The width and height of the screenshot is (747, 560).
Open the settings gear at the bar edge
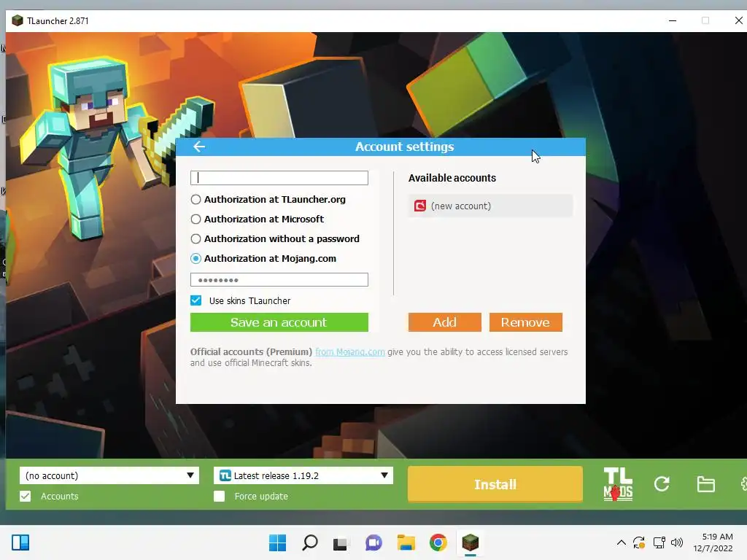pyautogui.click(x=743, y=484)
